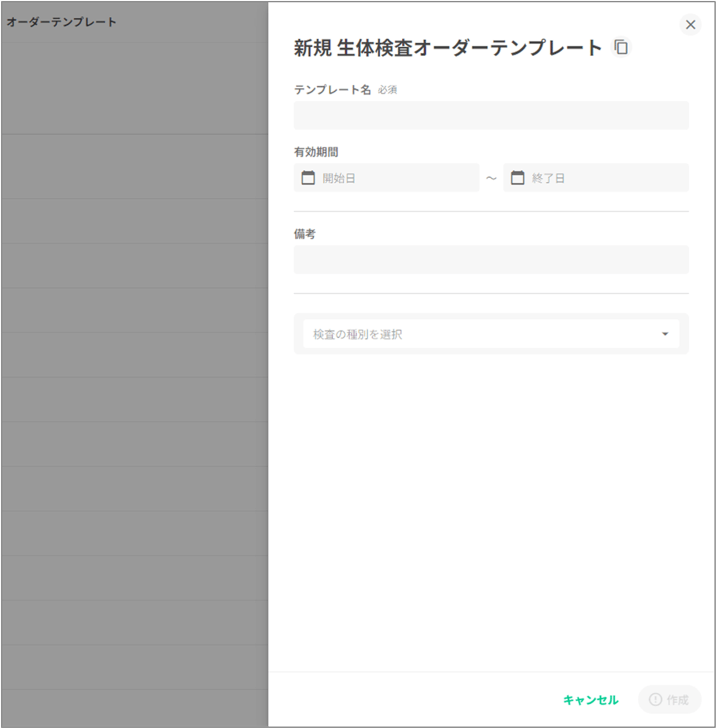Click the オーダーテンプレート heading on the left
The width and height of the screenshot is (716, 728).
(x=61, y=22)
